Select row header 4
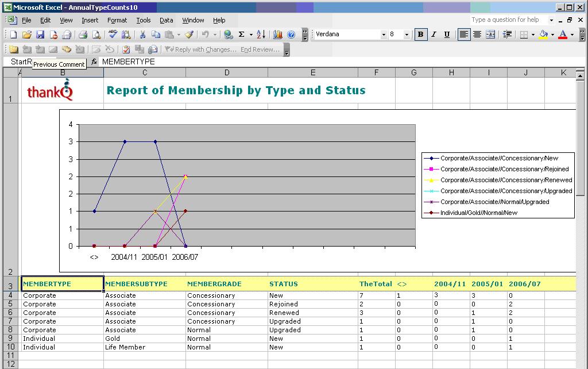 (x=10, y=295)
